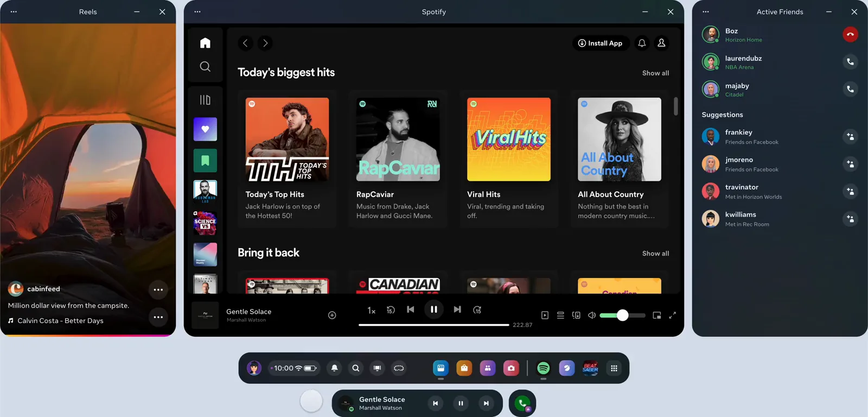The image size is (868, 417).
Task: Open Spotify notifications bell
Action: pyautogui.click(x=642, y=43)
